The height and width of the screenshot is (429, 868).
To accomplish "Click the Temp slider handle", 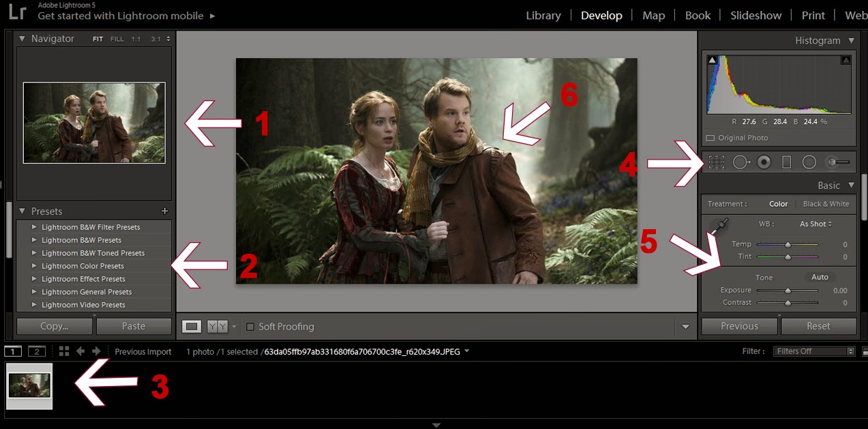I will coord(788,244).
